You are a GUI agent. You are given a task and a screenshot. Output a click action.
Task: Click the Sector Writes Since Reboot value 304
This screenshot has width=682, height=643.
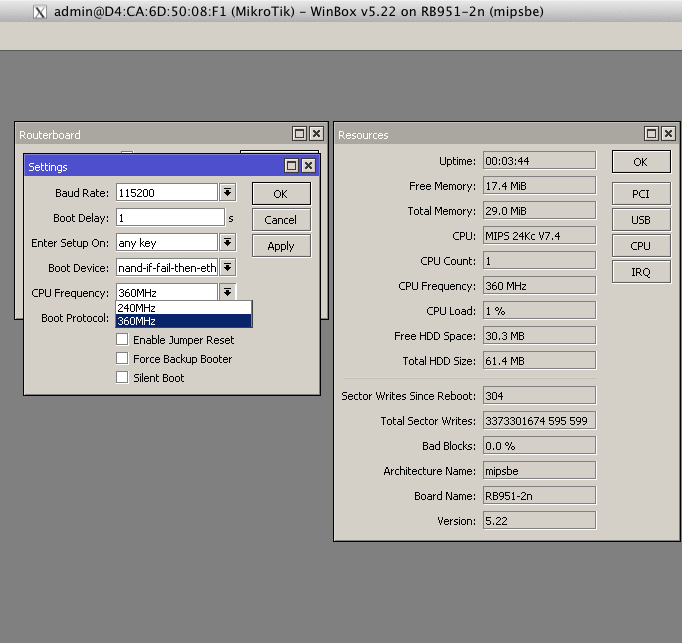tap(539, 395)
